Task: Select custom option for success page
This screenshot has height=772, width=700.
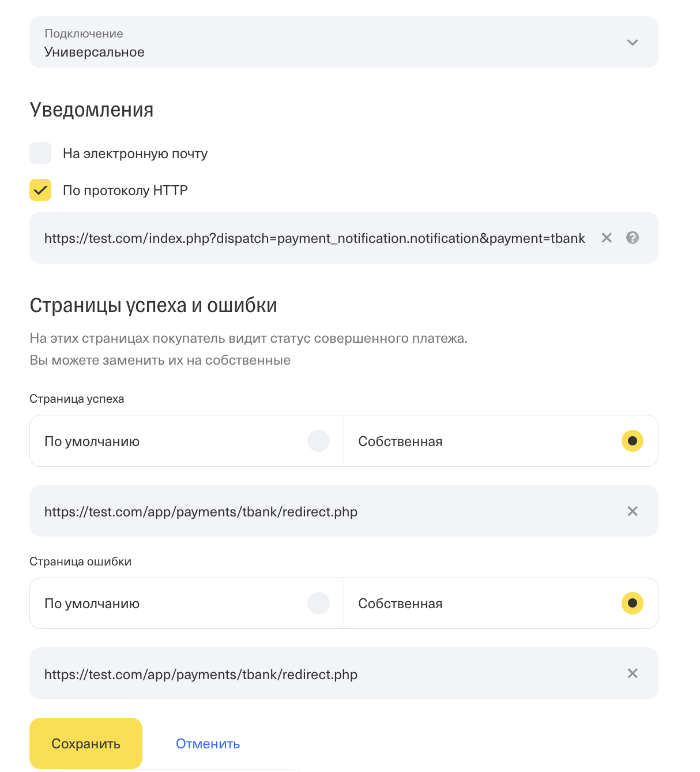Action: (632, 441)
